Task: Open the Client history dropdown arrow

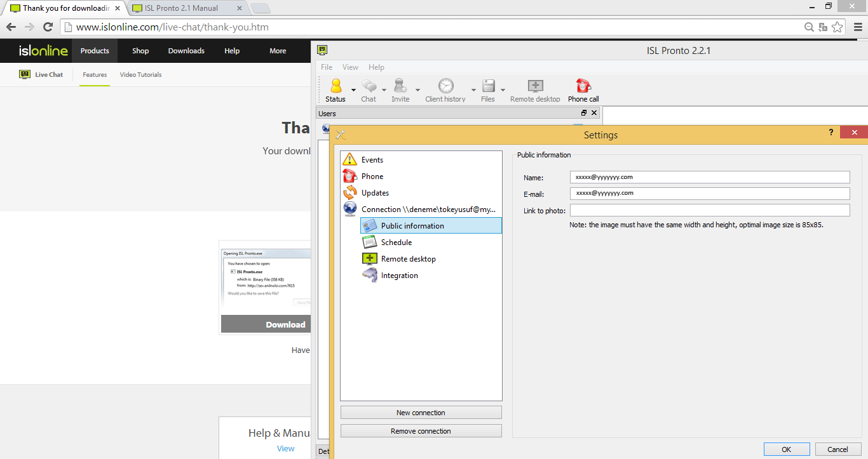Action: tap(473, 90)
